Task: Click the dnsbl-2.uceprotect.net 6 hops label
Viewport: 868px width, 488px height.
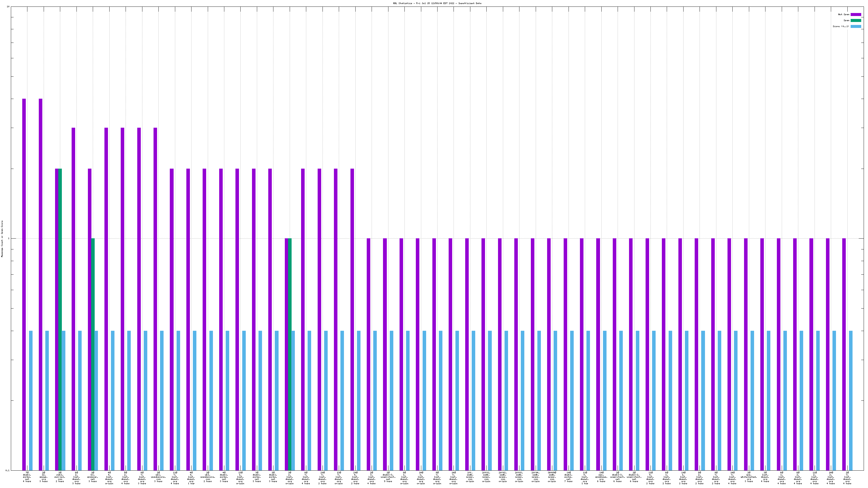Action: (x=634, y=477)
